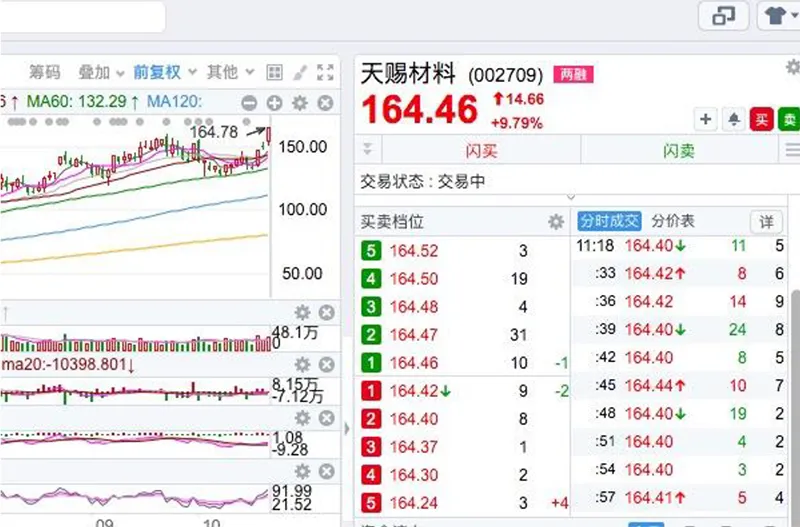
Task: Click the 11:18 trade row
Action: tap(681, 246)
